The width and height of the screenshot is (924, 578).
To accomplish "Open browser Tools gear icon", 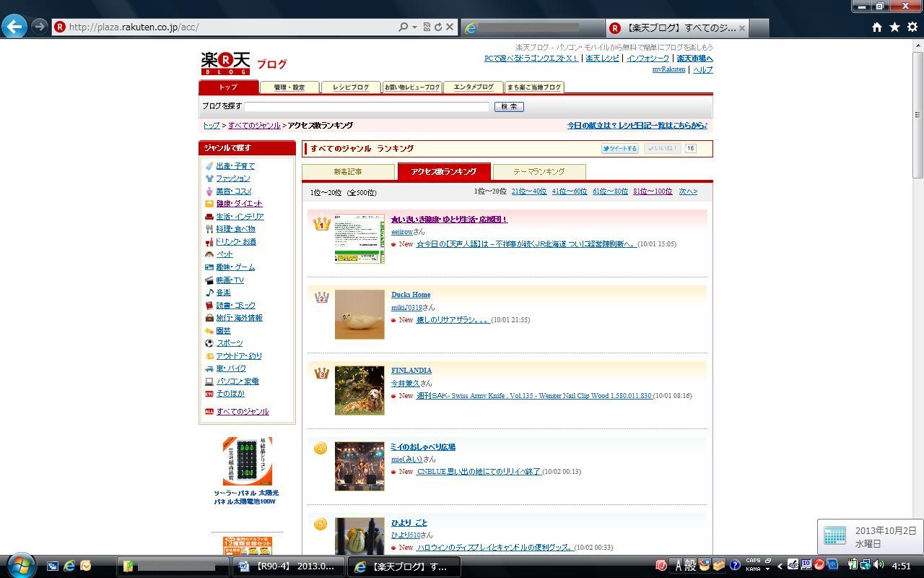I will point(912,27).
